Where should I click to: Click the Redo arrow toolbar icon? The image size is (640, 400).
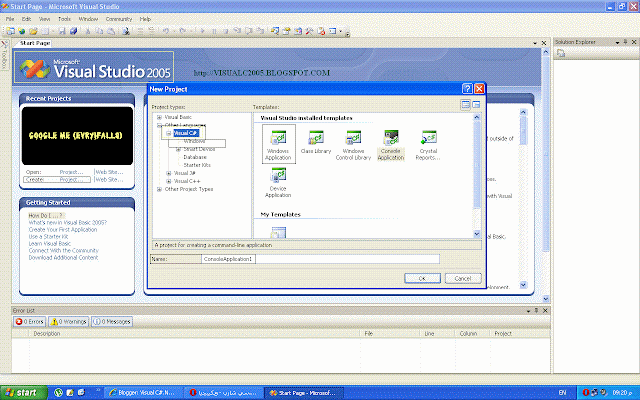point(182,31)
